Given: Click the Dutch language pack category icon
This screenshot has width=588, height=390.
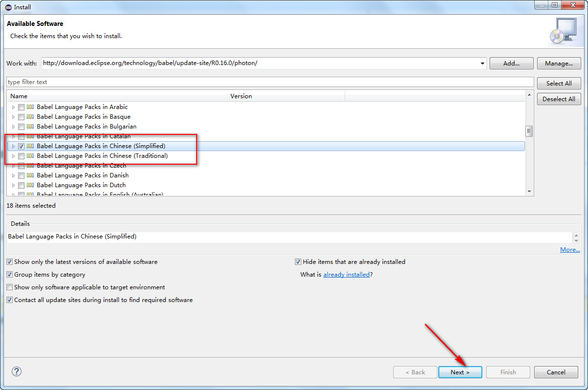Looking at the screenshot, I should pyautogui.click(x=30, y=185).
